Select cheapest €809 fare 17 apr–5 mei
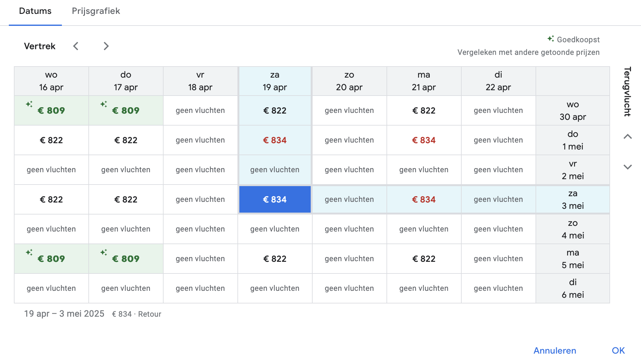Image resolution: width=641 pixels, height=364 pixels. pos(126,259)
